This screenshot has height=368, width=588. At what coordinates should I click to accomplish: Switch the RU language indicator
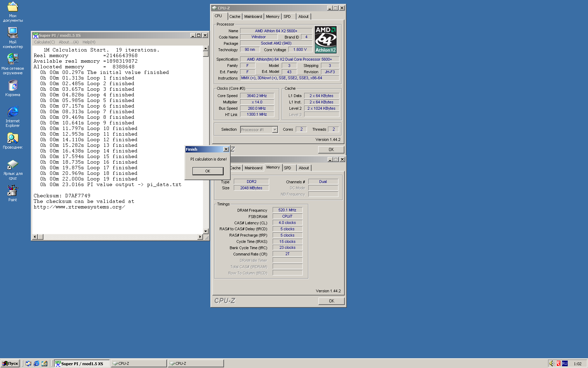pos(565,363)
